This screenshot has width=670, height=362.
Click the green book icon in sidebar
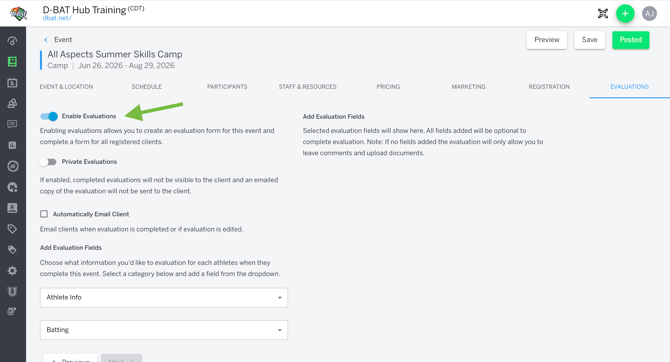coord(12,62)
